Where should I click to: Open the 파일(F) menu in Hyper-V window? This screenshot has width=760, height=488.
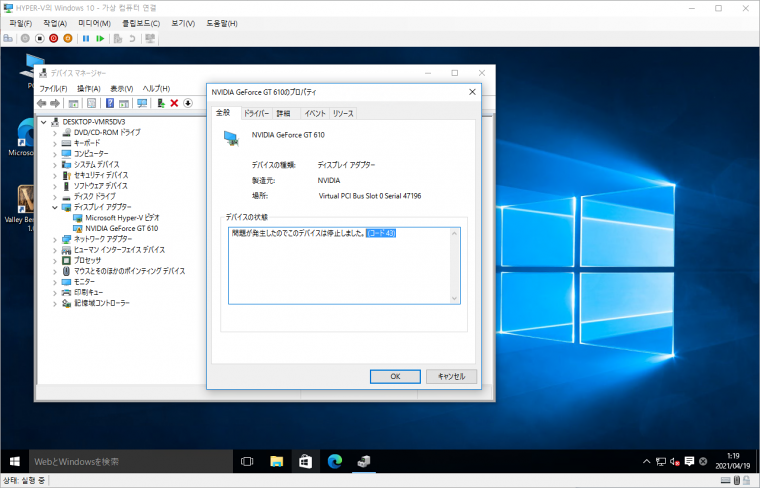20,23
